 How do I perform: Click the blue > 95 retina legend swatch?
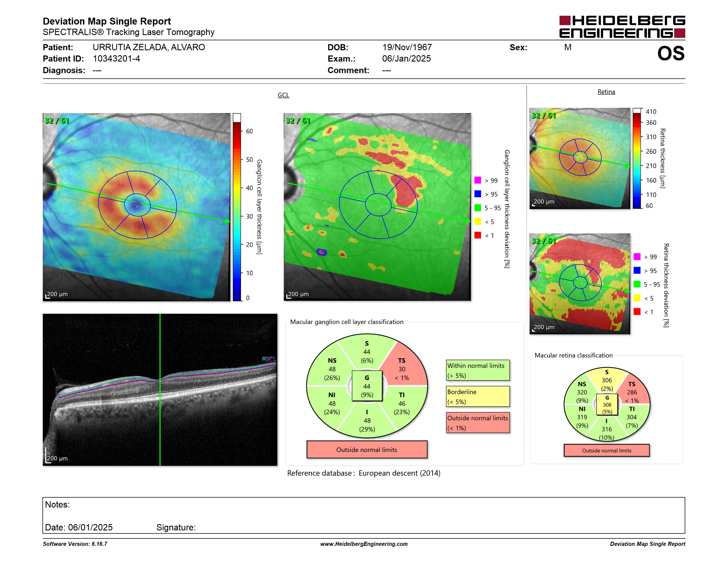[637, 270]
